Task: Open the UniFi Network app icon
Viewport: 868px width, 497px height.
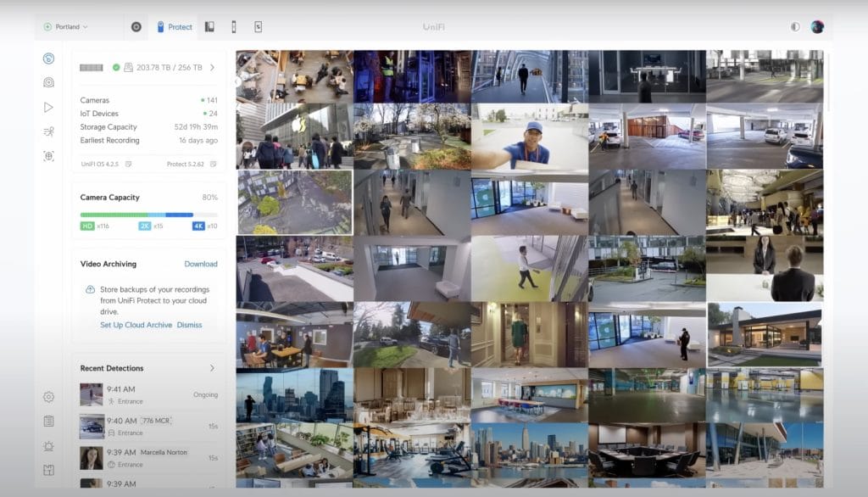Action: (x=136, y=27)
